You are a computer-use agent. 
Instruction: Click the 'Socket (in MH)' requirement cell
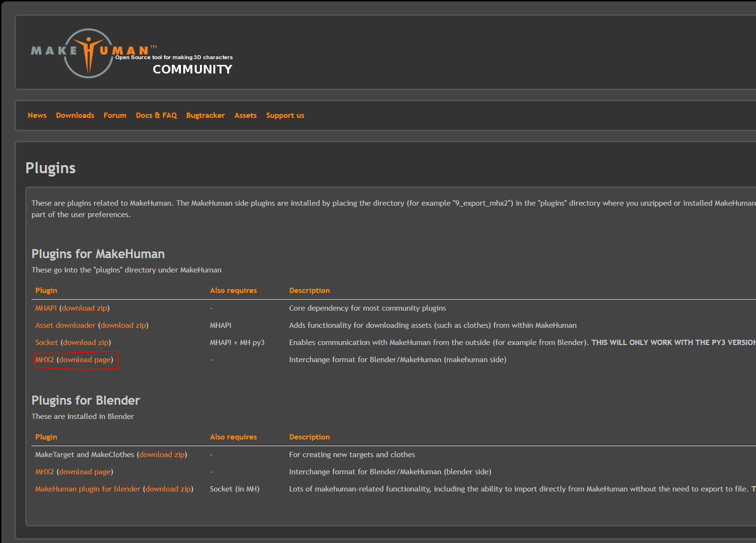click(235, 489)
